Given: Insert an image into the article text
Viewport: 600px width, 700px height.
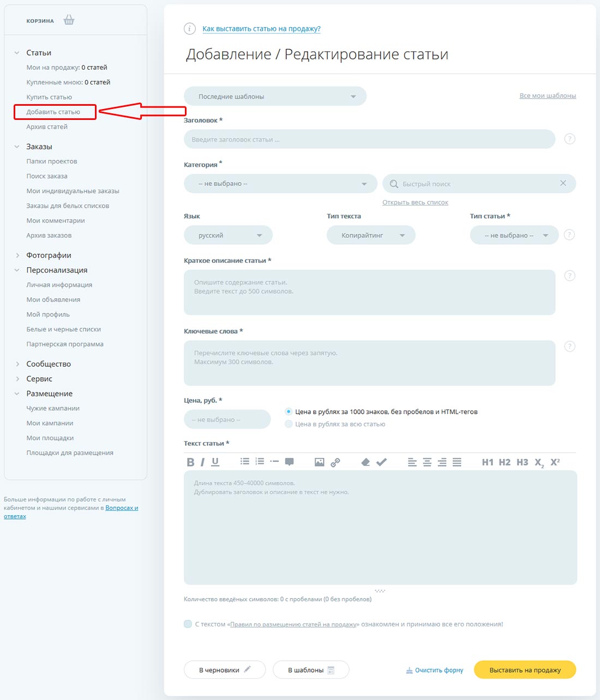Looking at the screenshot, I should point(319,462).
